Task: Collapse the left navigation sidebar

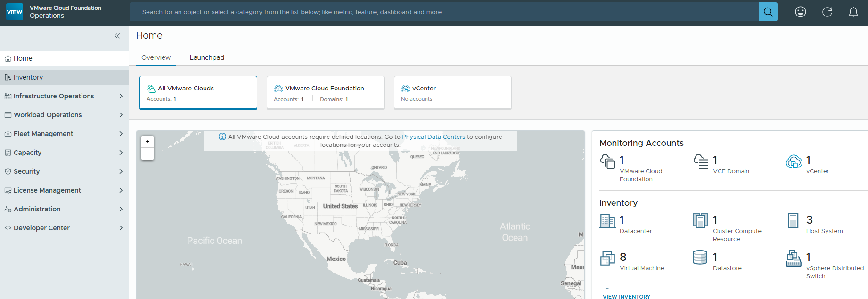Action: pyautogui.click(x=117, y=36)
